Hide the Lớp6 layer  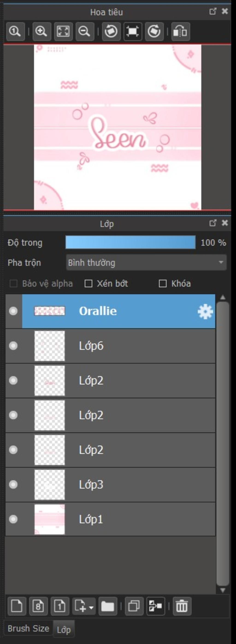(x=13, y=346)
